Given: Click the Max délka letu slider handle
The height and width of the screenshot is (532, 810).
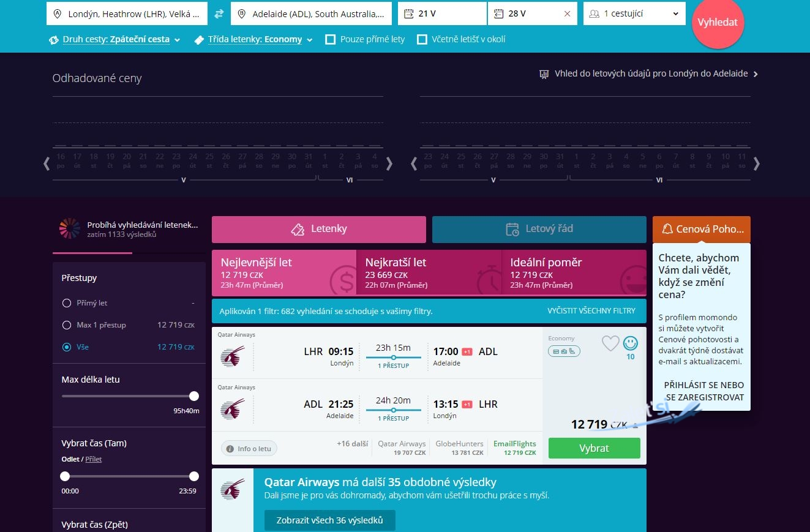Looking at the screenshot, I should 194,396.
